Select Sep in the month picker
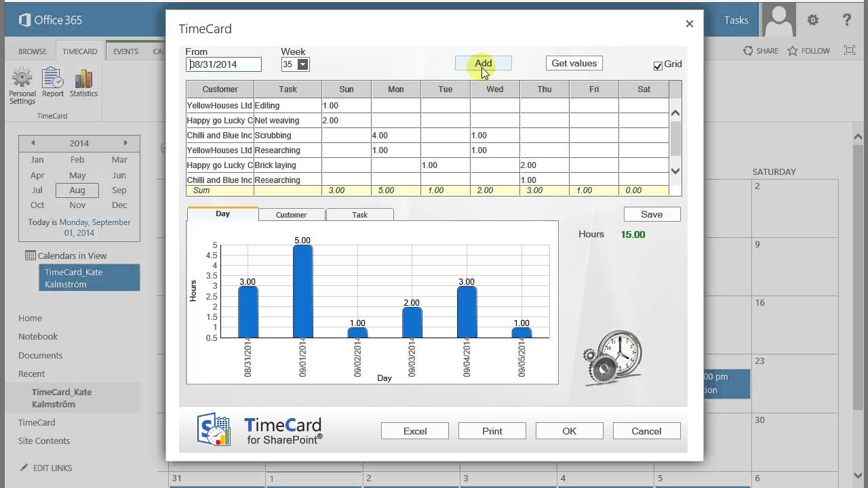This screenshot has width=868, height=488. pyautogui.click(x=119, y=190)
